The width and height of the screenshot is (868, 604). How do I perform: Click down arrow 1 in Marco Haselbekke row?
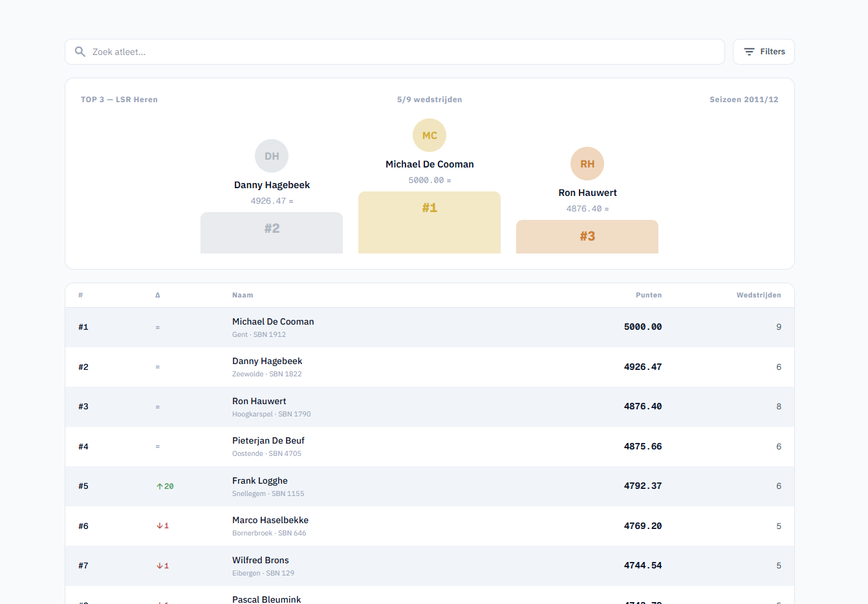point(162,526)
